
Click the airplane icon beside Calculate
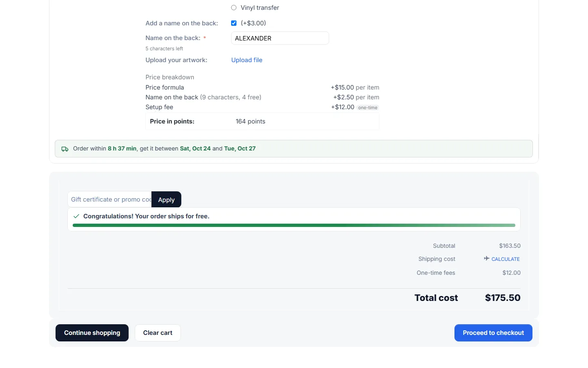pos(486,258)
